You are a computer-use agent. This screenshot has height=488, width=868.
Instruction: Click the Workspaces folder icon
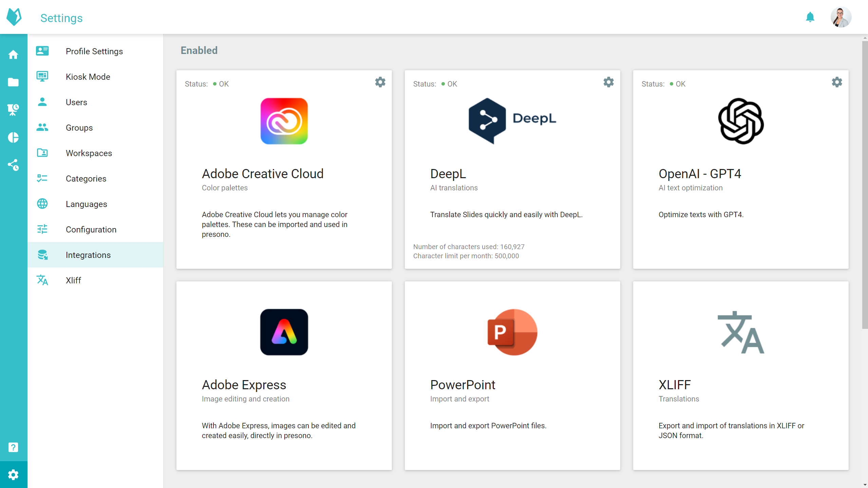click(x=42, y=153)
